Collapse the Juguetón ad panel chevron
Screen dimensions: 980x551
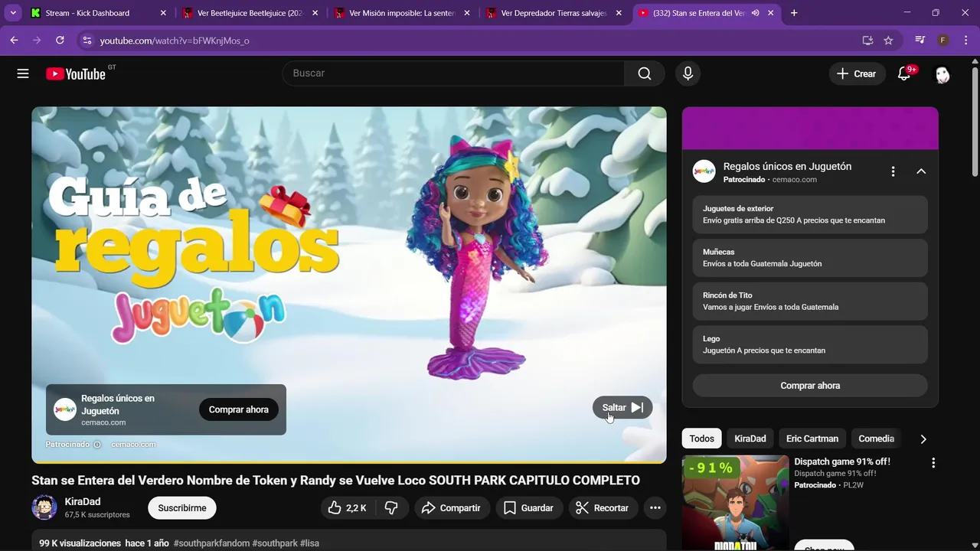pos(921,171)
